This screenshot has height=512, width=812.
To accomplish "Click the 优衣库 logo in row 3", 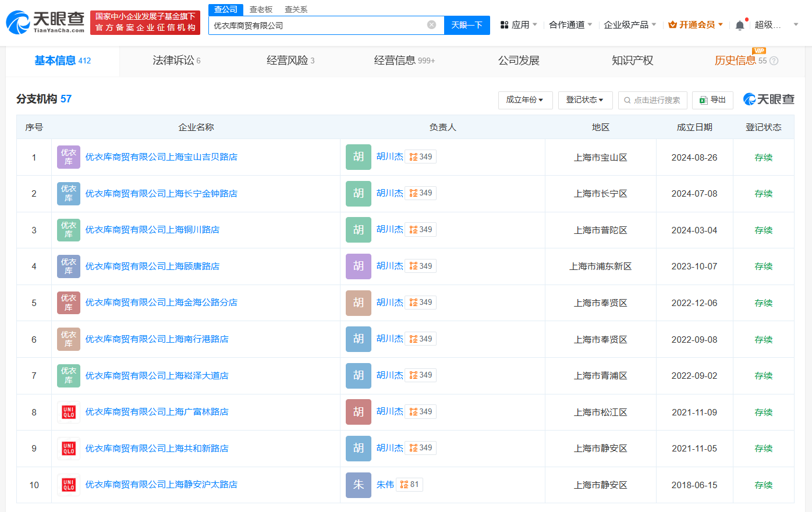I will [x=69, y=230].
